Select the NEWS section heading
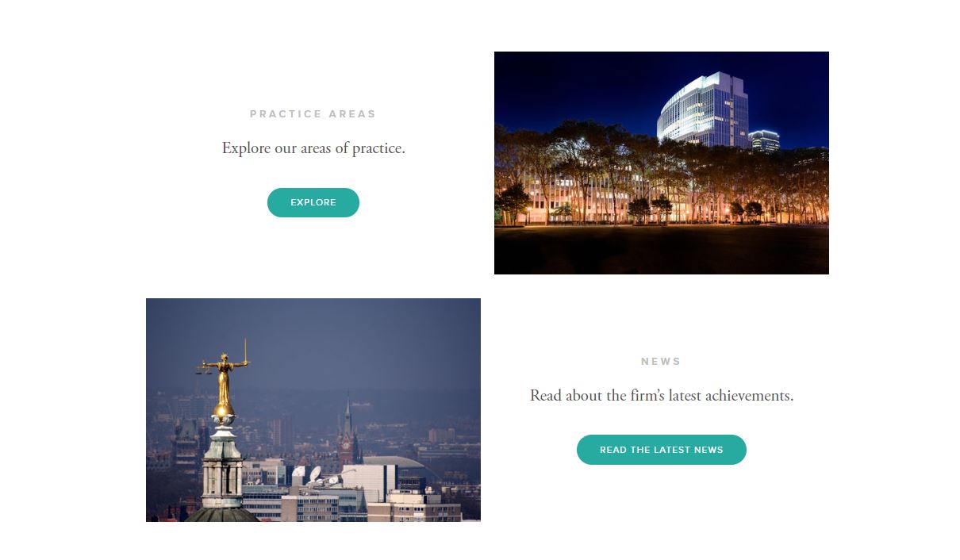960x560 pixels. point(661,362)
